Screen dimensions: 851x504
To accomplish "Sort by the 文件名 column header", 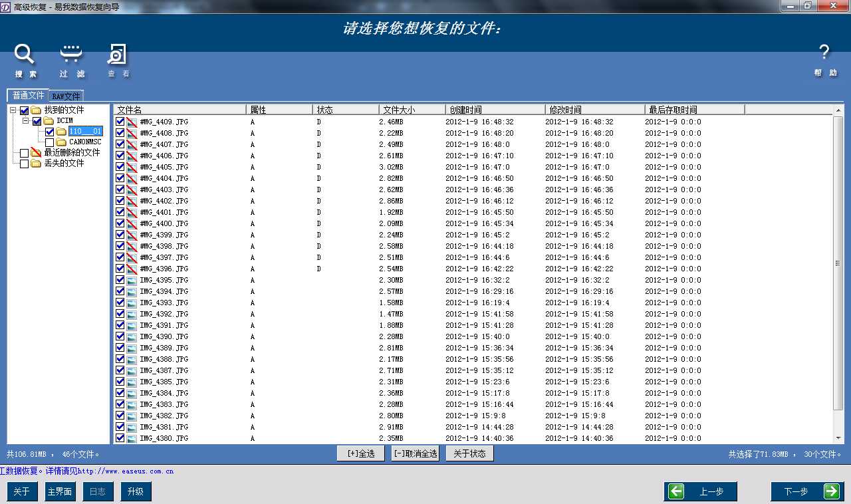I will coord(180,110).
